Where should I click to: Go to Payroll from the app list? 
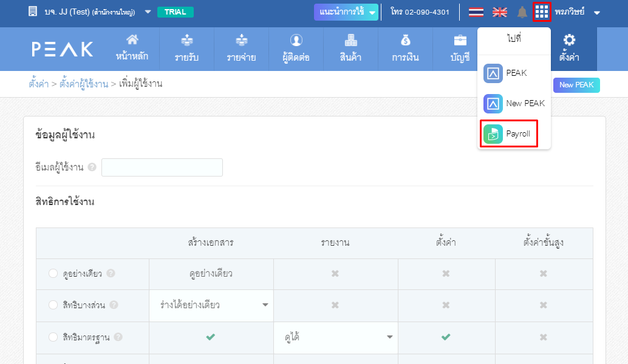508,133
